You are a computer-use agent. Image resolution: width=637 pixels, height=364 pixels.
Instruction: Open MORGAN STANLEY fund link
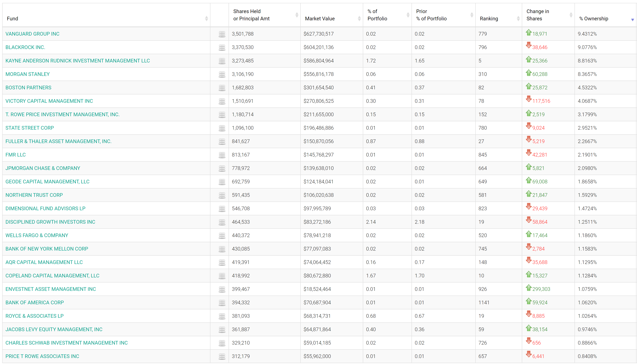[x=27, y=74]
